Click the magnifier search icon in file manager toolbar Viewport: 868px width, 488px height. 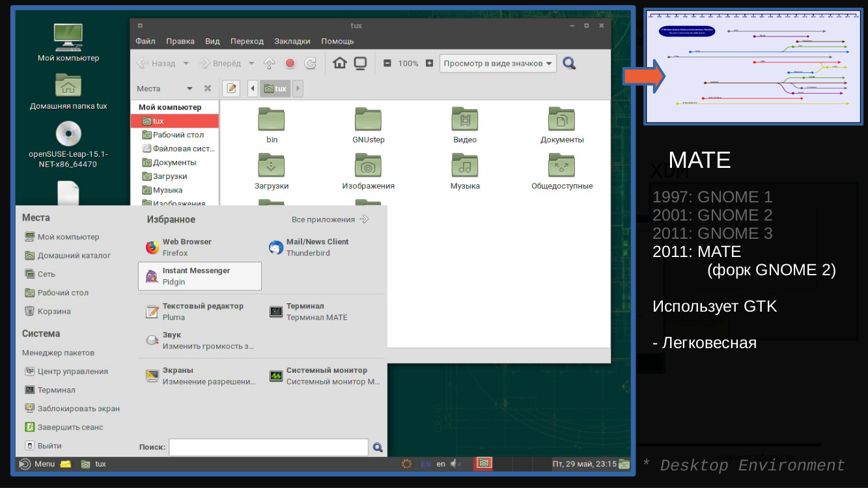[x=569, y=63]
